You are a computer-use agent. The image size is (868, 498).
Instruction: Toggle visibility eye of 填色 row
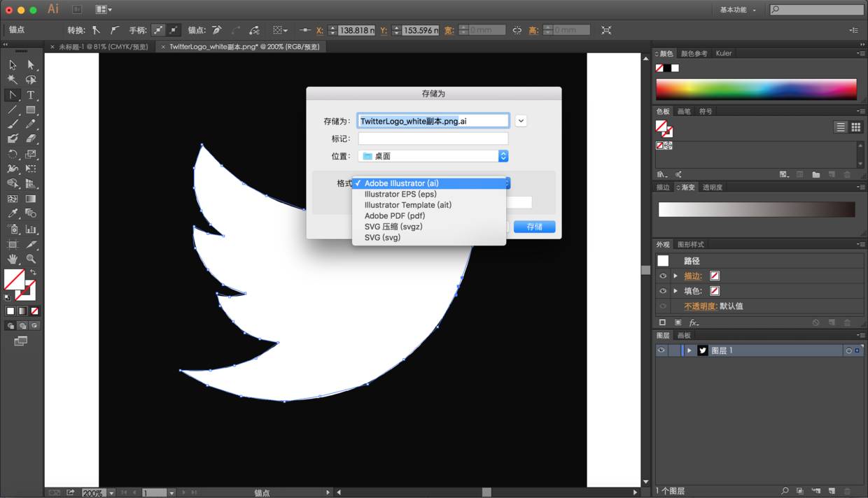click(662, 291)
